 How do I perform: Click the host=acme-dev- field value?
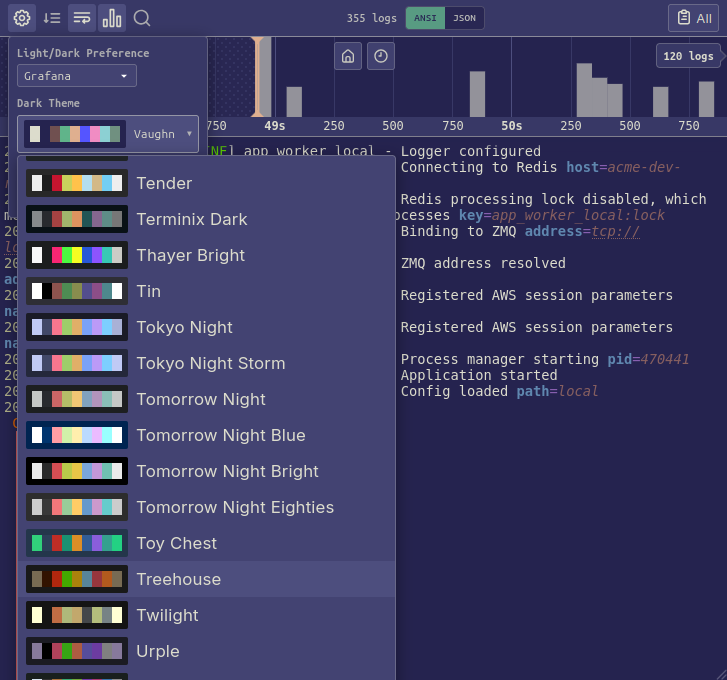point(644,167)
